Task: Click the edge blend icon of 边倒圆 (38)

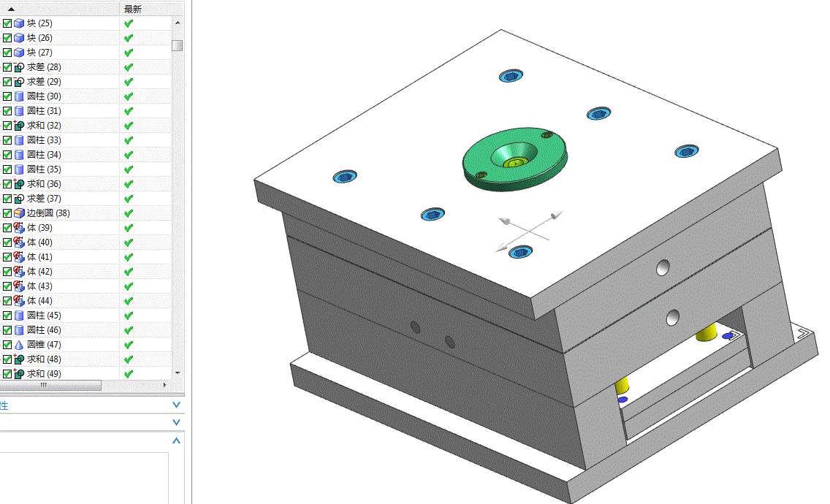Action: [x=19, y=213]
